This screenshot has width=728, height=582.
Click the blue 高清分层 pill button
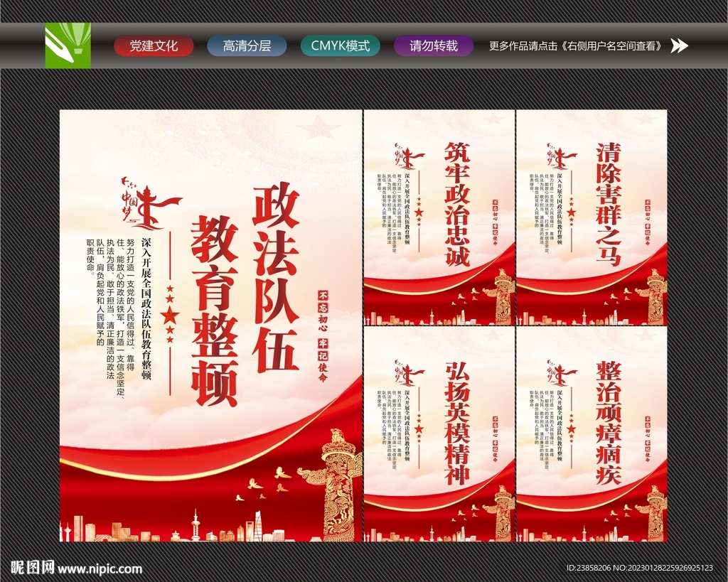point(247,46)
